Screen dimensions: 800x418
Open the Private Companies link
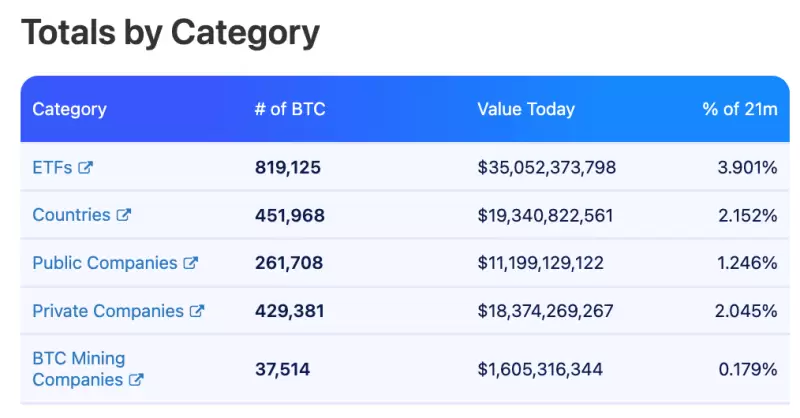(108, 311)
